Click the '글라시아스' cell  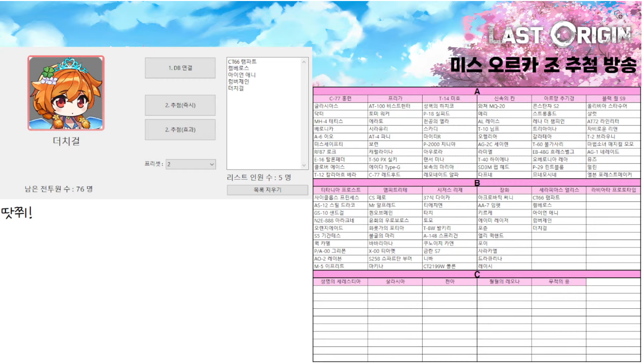[340, 106]
